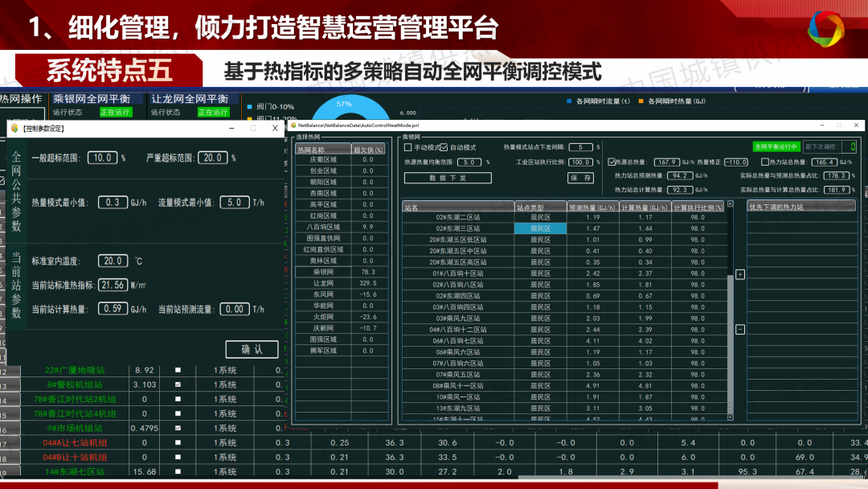Check the 热力站总热量 checkbox
The width and height of the screenshot is (868, 489).
point(765,162)
